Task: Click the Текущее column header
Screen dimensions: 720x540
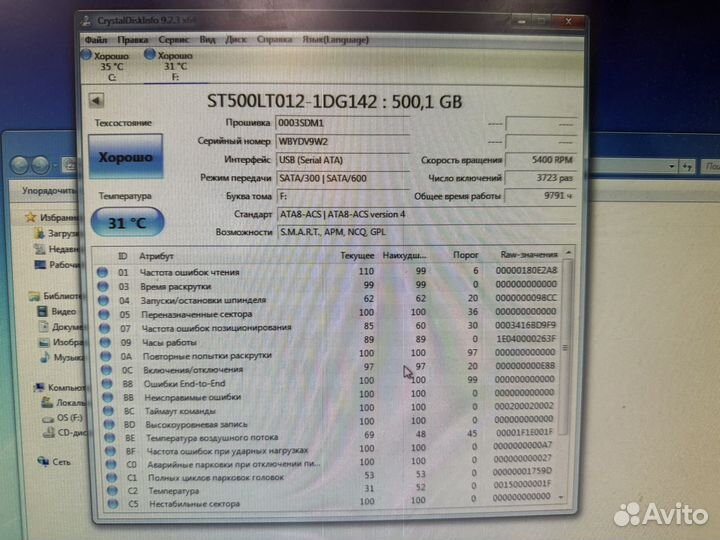Action: (357, 256)
